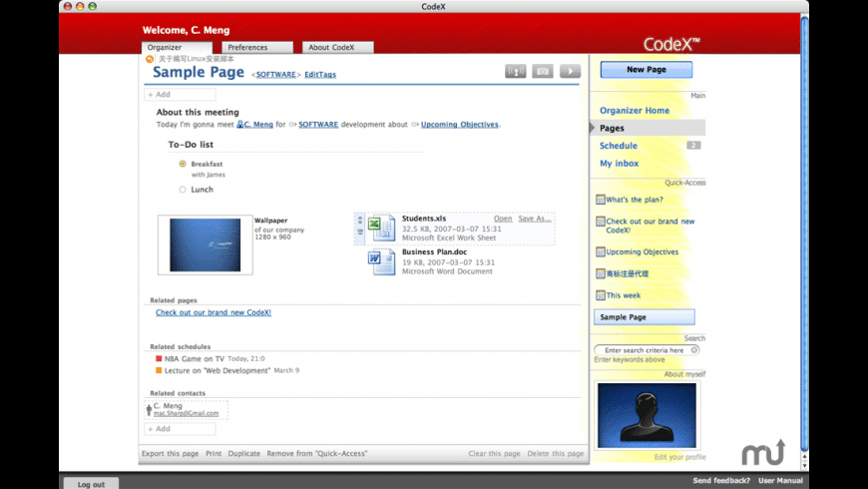Click the trash icon beside Students.xls

360,233
